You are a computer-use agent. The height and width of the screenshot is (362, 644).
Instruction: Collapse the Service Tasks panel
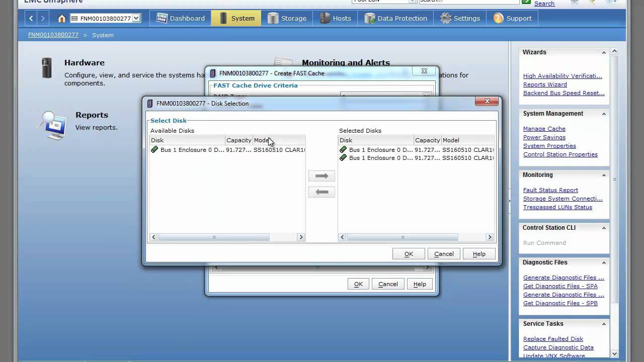click(604, 324)
